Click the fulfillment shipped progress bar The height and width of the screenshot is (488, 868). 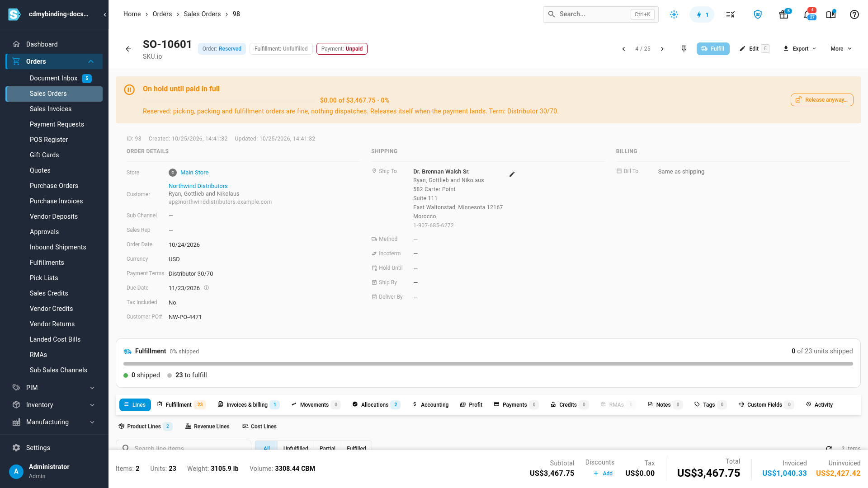(x=488, y=364)
